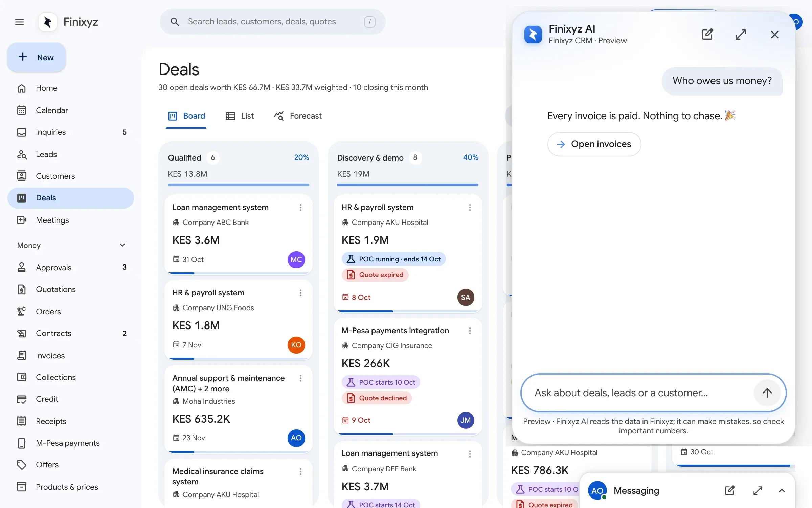Click the KO owner avatar

click(296, 345)
